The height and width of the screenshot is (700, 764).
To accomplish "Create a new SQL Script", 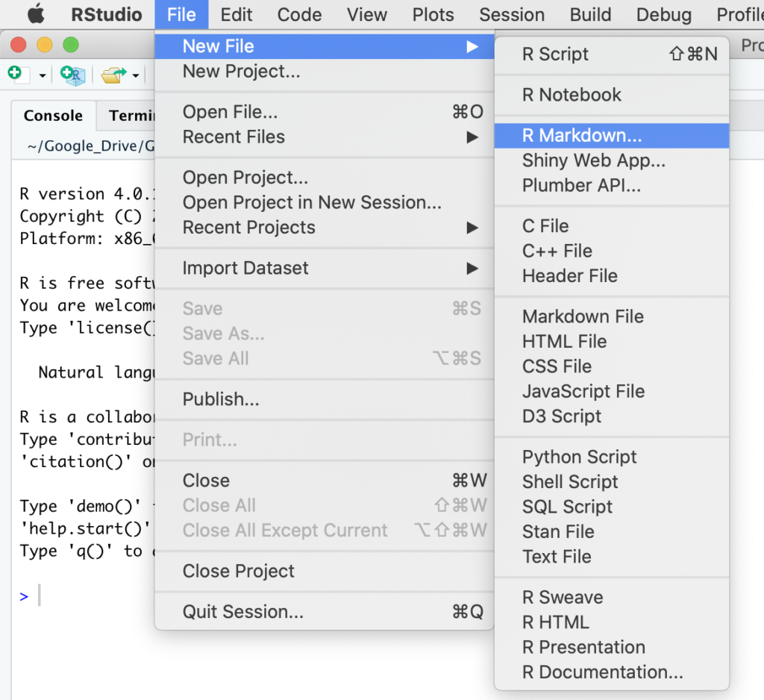I will click(612, 507).
